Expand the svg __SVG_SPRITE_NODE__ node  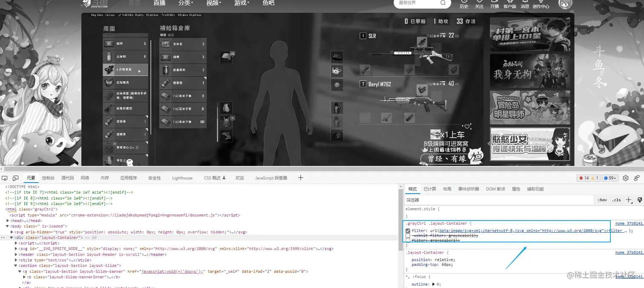click(x=16, y=248)
